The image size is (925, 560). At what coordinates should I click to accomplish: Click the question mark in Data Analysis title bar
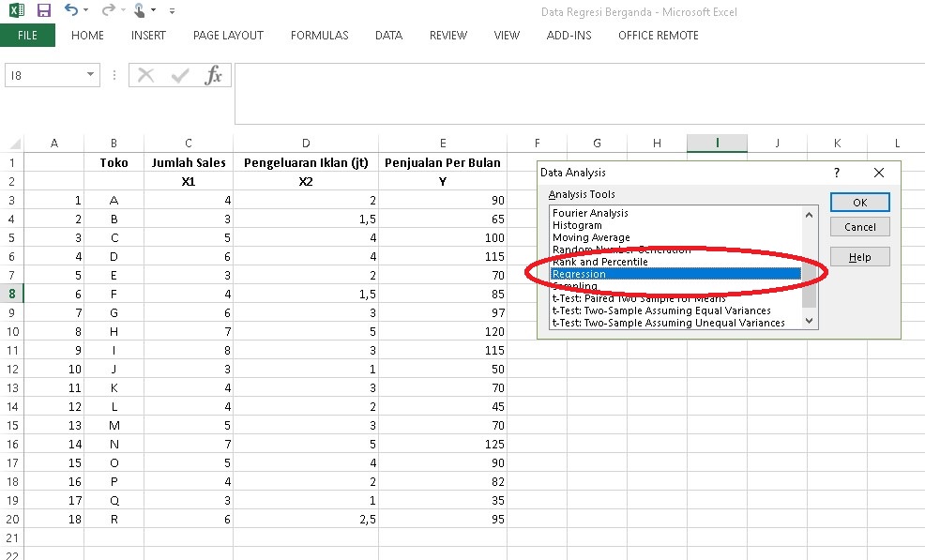tap(836, 173)
